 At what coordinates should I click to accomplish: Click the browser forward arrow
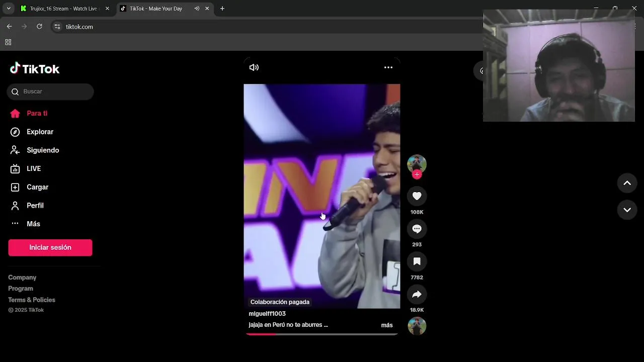(x=24, y=27)
